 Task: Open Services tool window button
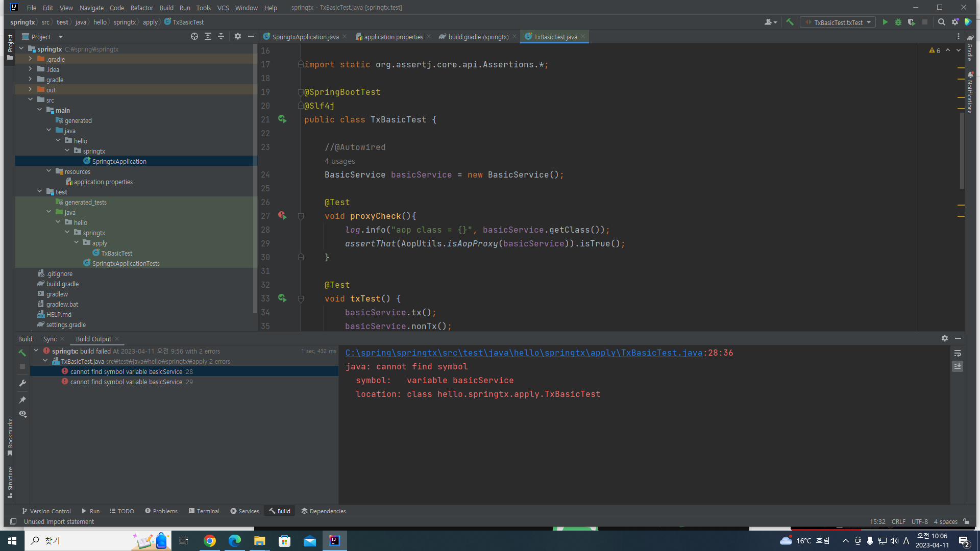244,511
